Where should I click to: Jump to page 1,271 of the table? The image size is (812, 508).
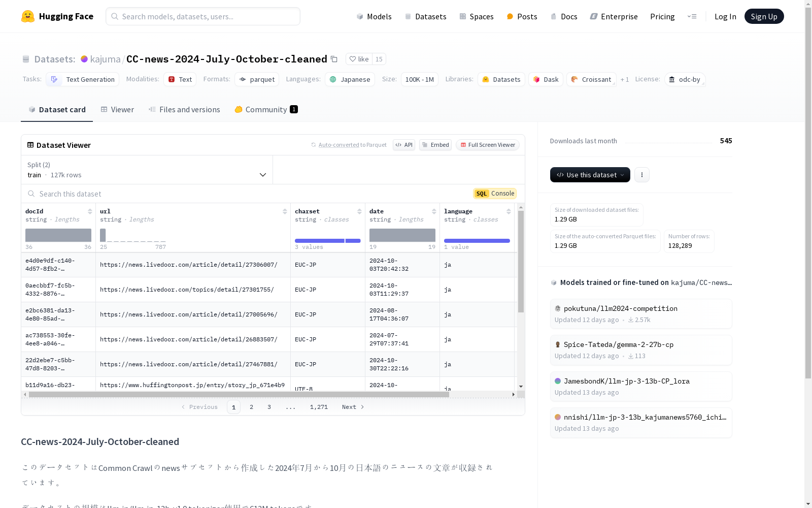point(319,407)
